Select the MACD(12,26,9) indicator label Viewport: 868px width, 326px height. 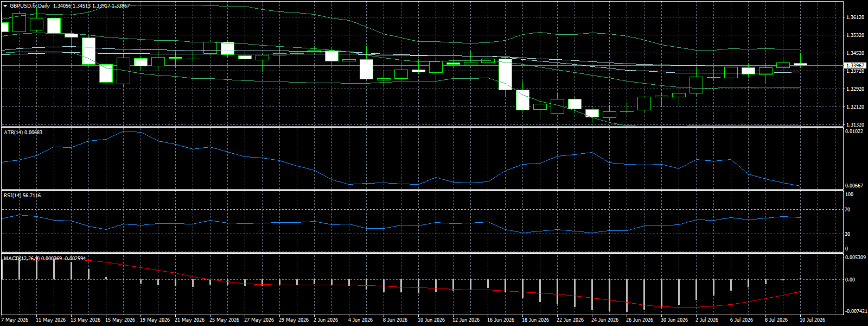44,259
